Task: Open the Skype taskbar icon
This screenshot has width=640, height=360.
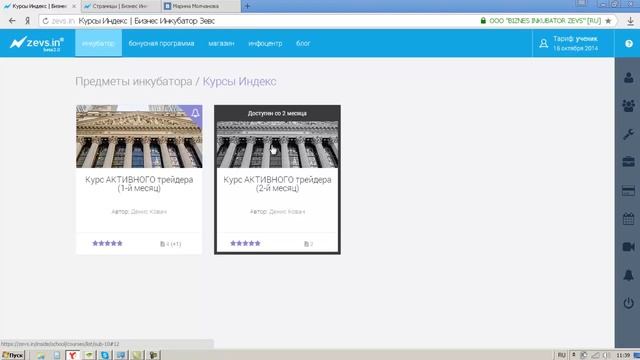Action: (x=105, y=355)
